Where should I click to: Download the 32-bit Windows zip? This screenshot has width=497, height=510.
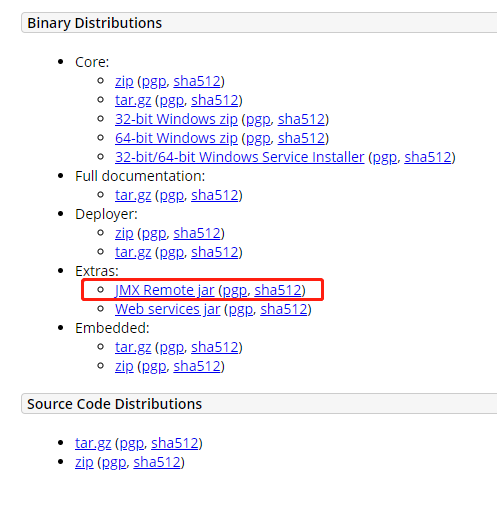[176, 119]
